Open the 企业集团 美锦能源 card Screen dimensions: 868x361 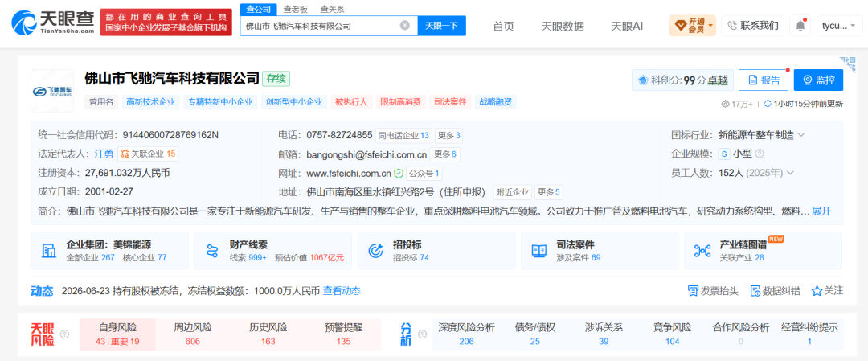109,251
